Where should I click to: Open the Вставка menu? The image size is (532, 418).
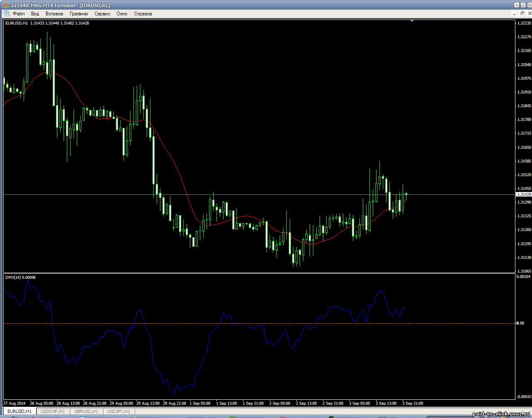point(54,14)
